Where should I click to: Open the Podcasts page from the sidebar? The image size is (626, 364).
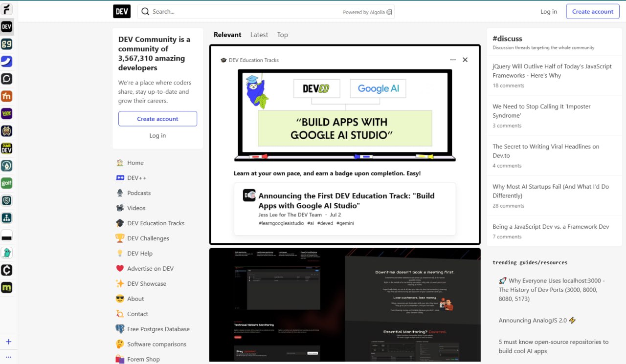pyautogui.click(x=139, y=193)
